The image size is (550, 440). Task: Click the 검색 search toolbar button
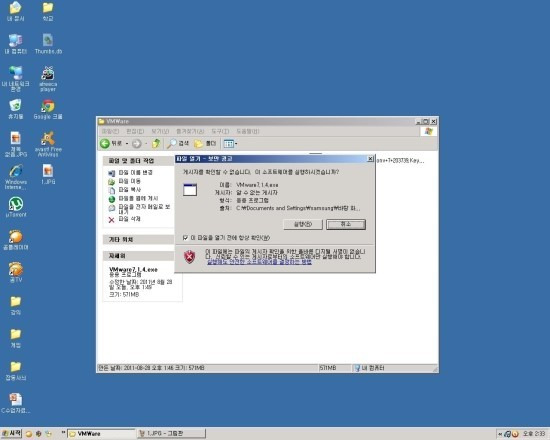click(x=178, y=144)
